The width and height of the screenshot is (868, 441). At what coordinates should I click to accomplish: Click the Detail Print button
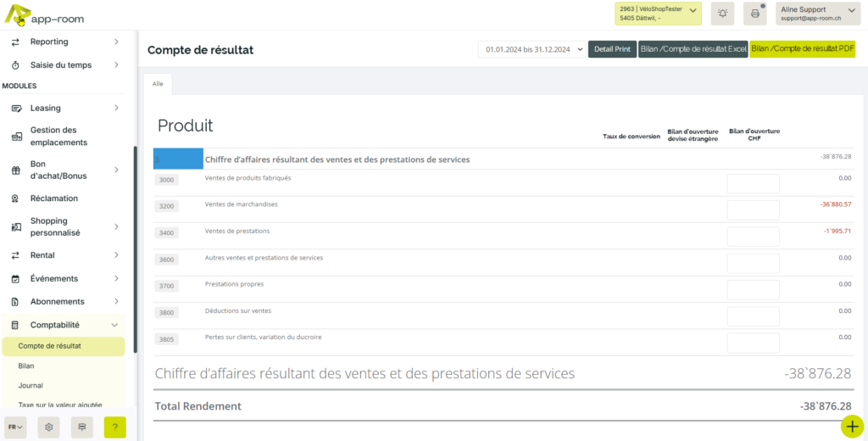[612, 49]
